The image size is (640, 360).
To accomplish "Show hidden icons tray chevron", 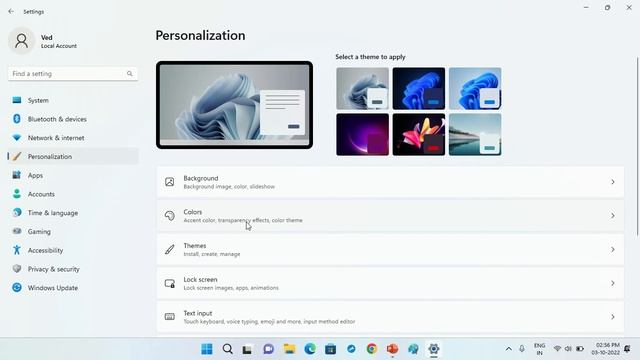I will (509, 349).
